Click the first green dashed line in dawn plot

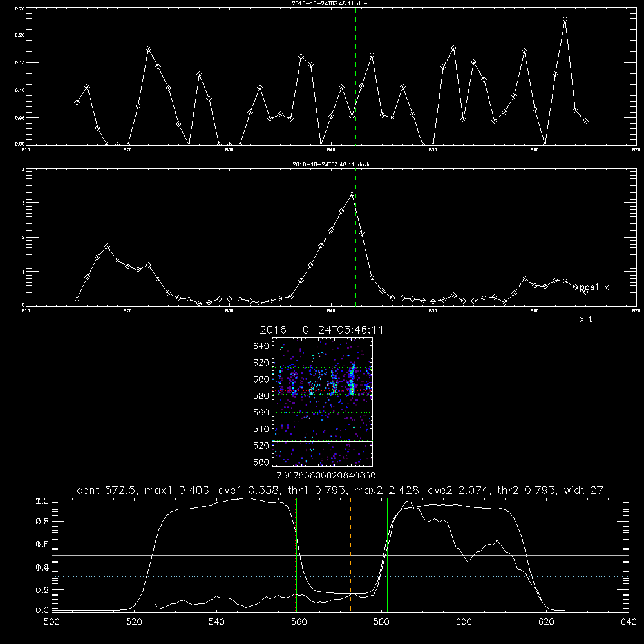tap(205, 76)
